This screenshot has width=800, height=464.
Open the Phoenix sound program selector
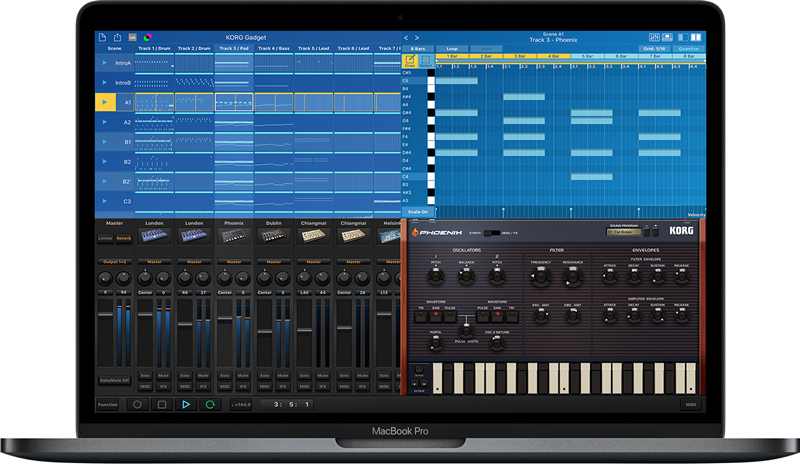pyautogui.click(x=623, y=232)
